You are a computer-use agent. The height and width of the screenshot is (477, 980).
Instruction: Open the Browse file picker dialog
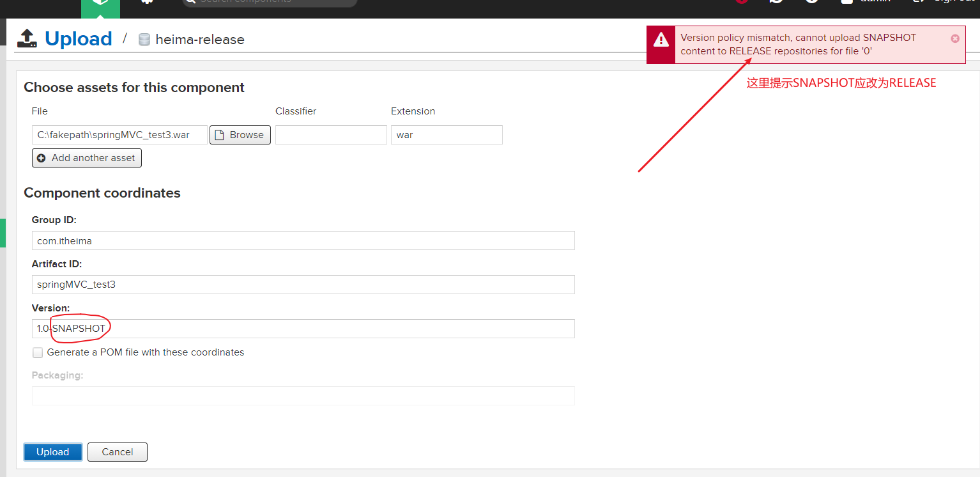[x=240, y=134]
